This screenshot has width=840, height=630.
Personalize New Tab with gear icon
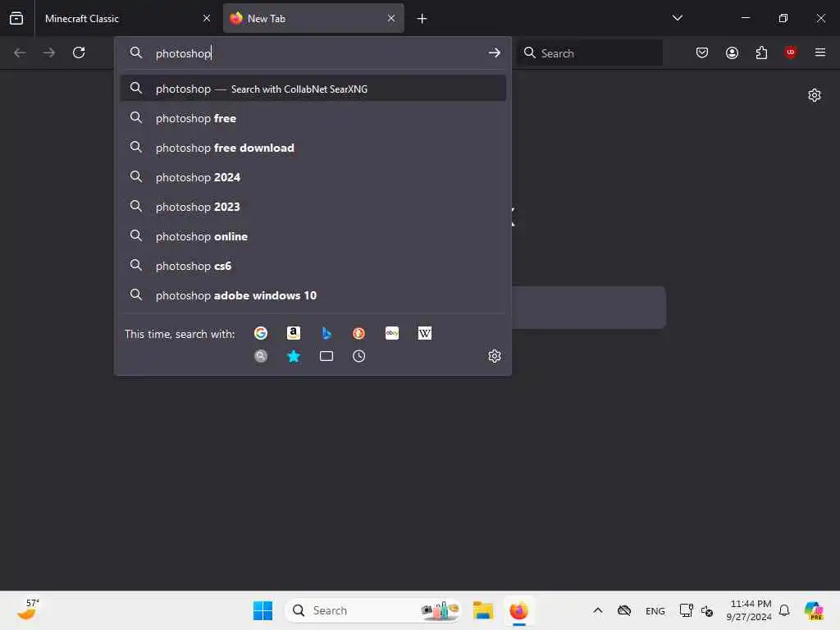(x=815, y=95)
